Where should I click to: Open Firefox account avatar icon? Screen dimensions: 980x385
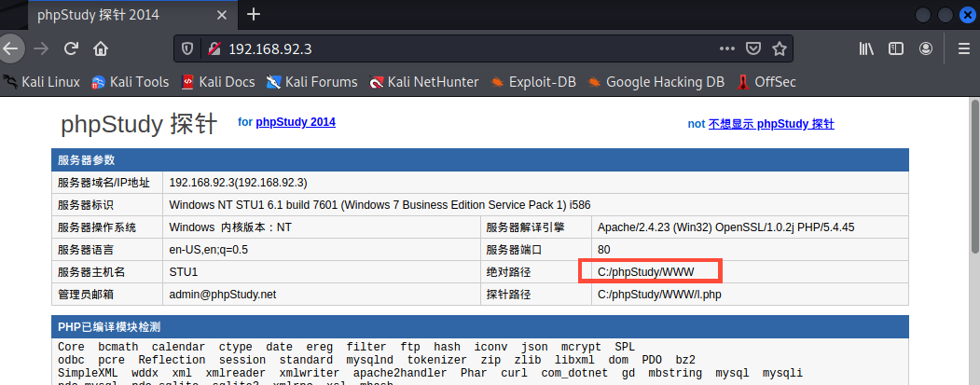click(926, 48)
